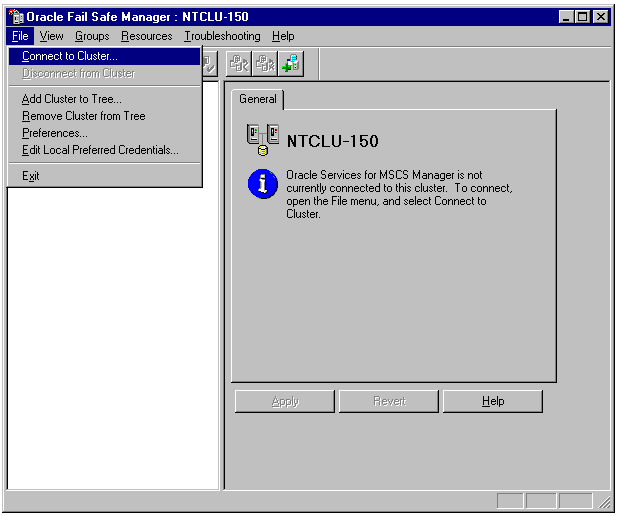618x516 pixels.
Task: Click the grayed Disconnect from Cluster entry
Action: point(104,73)
